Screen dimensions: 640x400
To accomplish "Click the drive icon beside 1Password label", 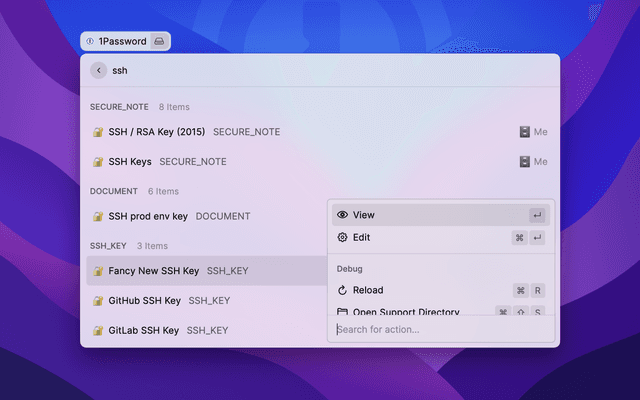I will (x=158, y=41).
